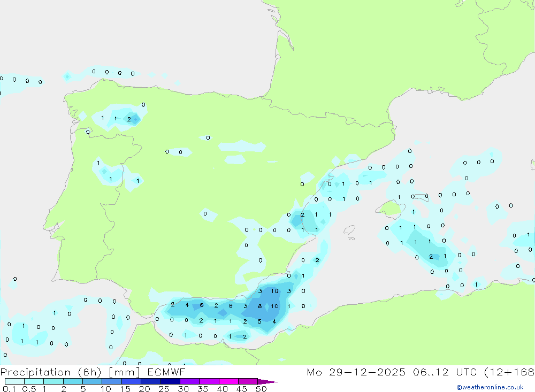Pick the 15–20 mm legend color swatch

(x=132, y=381)
